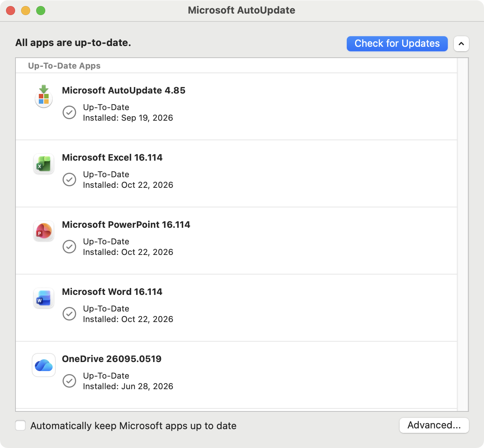Click the checkmark status icon for Microsoft AutoUpdate
484x448 pixels.
pos(69,112)
